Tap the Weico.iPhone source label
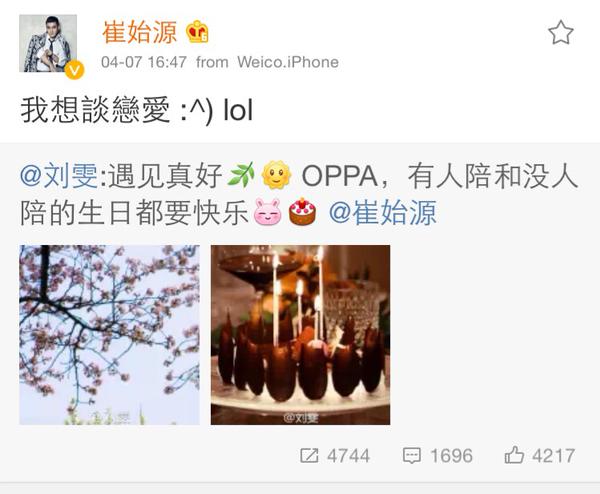The height and width of the screenshot is (494, 600). (x=288, y=62)
